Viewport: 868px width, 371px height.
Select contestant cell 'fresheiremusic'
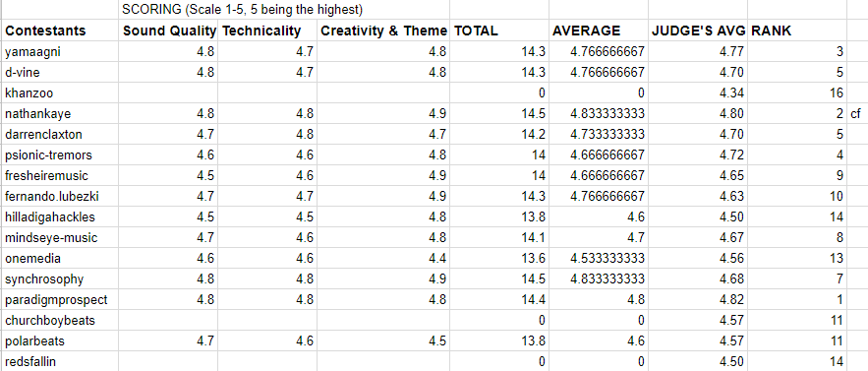pyautogui.click(x=60, y=176)
